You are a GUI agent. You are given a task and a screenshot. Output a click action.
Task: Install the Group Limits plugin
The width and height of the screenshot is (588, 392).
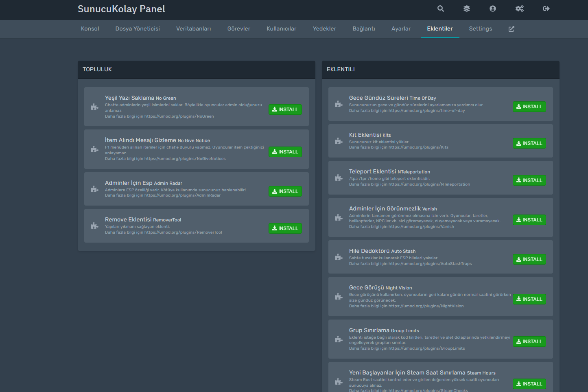[529, 342]
